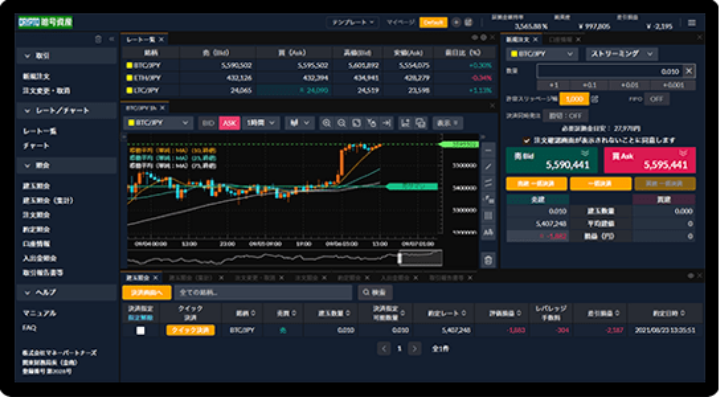Click the edit icon beside the plus button
This screenshot has height=397, width=719.
click(x=468, y=22)
